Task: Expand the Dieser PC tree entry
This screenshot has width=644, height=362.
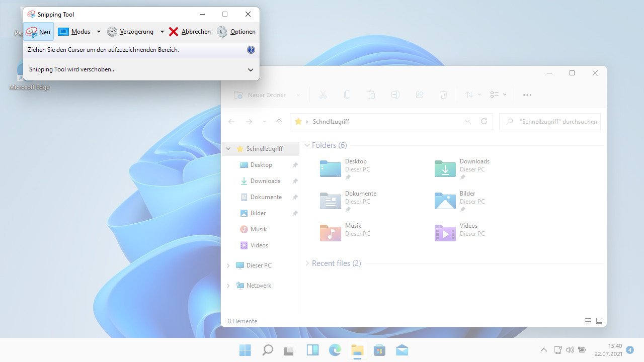Action: click(x=228, y=265)
